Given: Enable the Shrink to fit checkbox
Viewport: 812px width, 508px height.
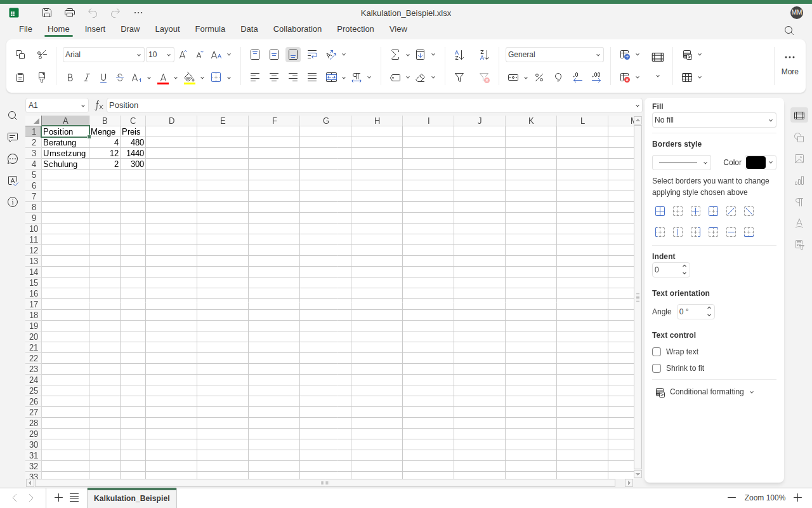Looking at the screenshot, I should pyautogui.click(x=657, y=368).
